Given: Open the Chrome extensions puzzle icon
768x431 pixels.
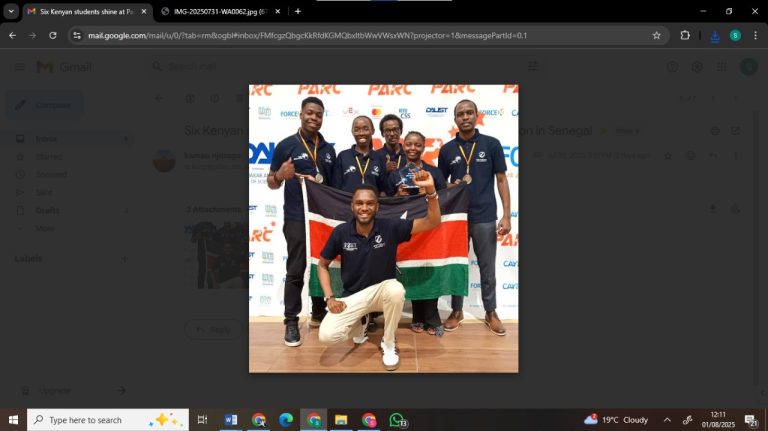Looking at the screenshot, I should tap(685, 35).
